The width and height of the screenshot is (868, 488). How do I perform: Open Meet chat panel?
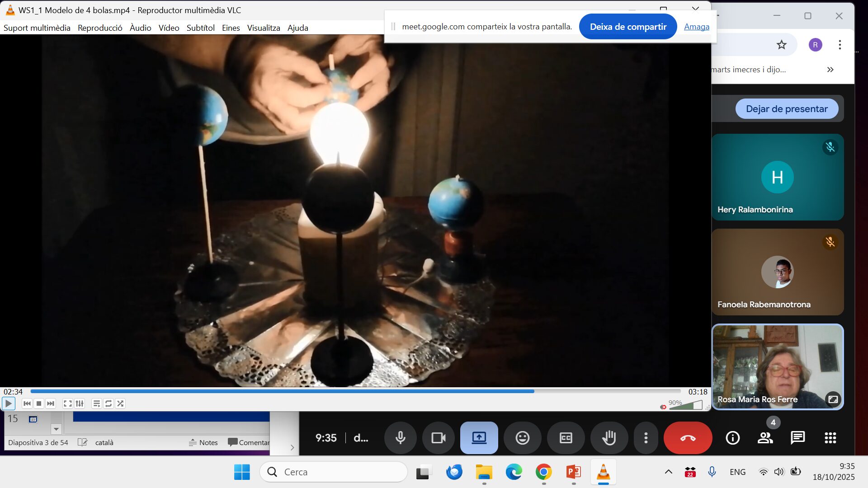pyautogui.click(x=797, y=437)
